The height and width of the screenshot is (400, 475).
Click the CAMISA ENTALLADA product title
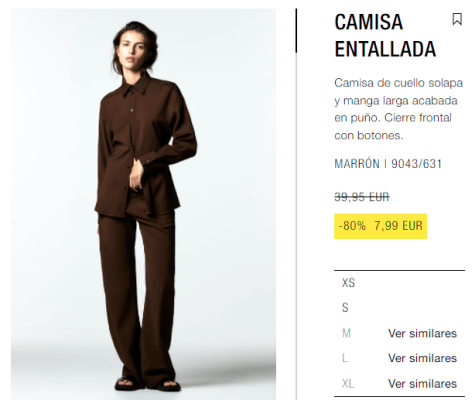(x=385, y=36)
